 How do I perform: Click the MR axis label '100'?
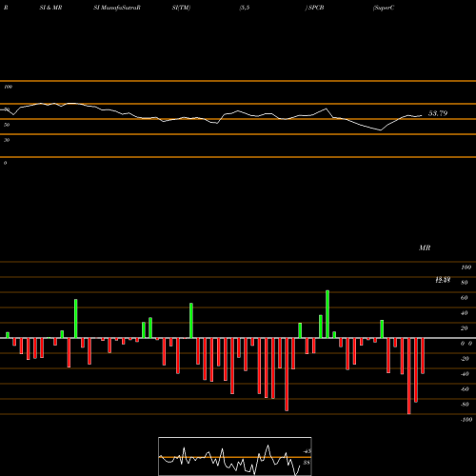[x=466, y=268]
